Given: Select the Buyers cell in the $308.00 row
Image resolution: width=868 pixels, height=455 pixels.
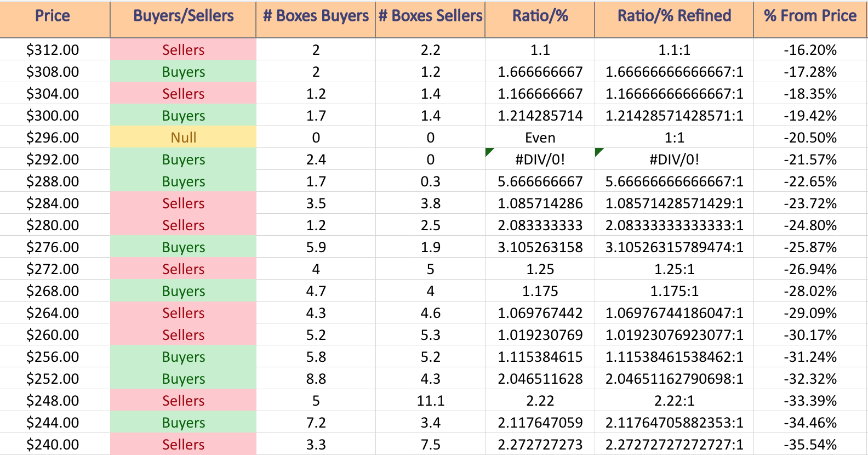Looking at the screenshot, I should tap(183, 72).
